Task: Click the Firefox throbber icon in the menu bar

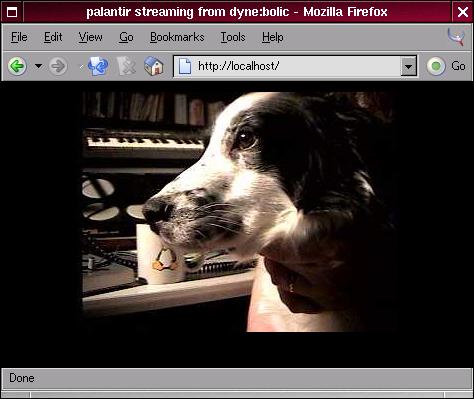Action: coord(456,37)
